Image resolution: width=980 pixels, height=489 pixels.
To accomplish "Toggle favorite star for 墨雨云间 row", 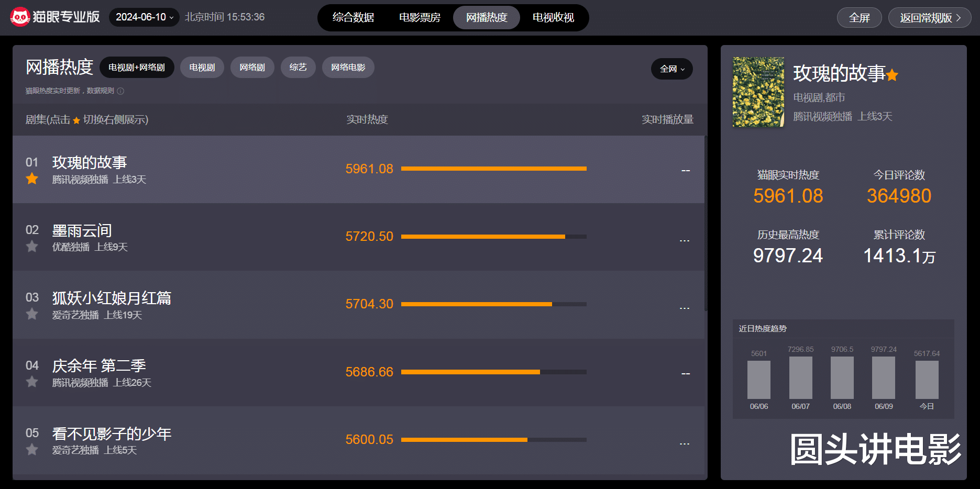I will (x=32, y=246).
